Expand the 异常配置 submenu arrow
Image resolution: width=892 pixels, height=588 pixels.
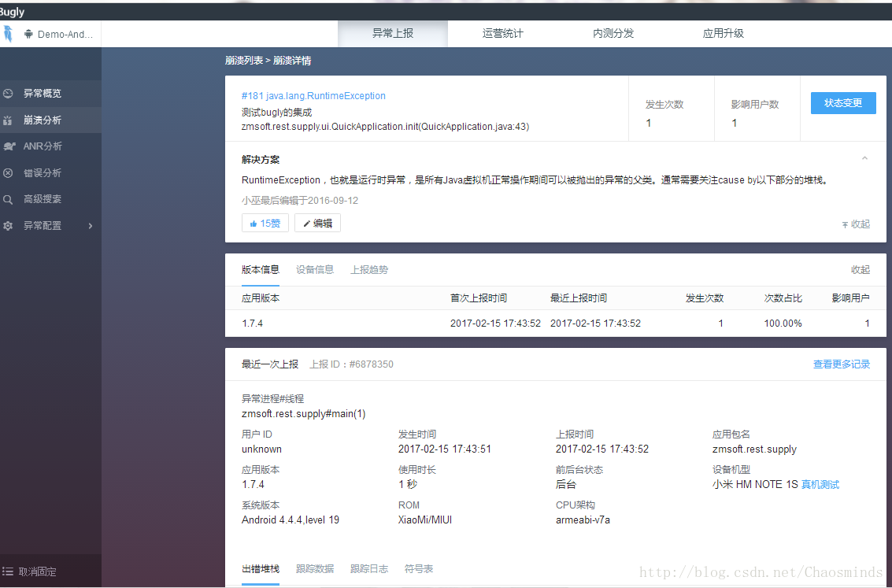pos(91,226)
